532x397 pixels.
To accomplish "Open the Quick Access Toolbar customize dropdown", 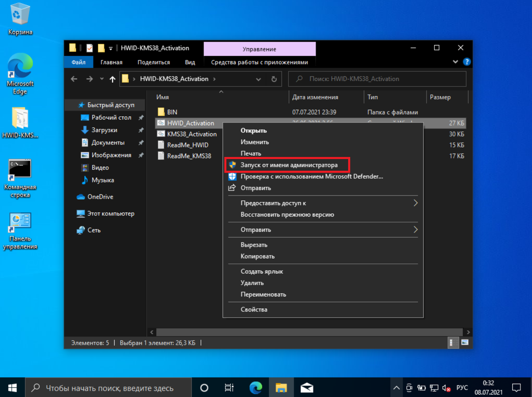I will coord(110,48).
